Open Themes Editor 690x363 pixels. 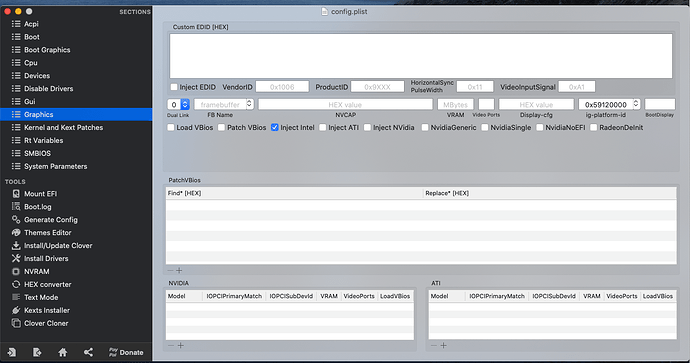tap(48, 232)
